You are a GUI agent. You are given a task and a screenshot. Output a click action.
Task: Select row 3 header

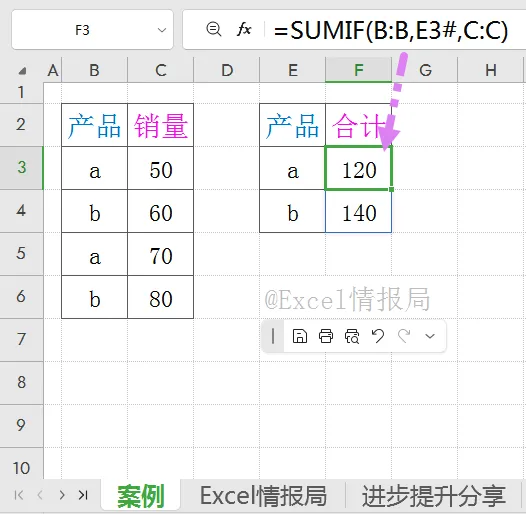(x=21, y=168)
